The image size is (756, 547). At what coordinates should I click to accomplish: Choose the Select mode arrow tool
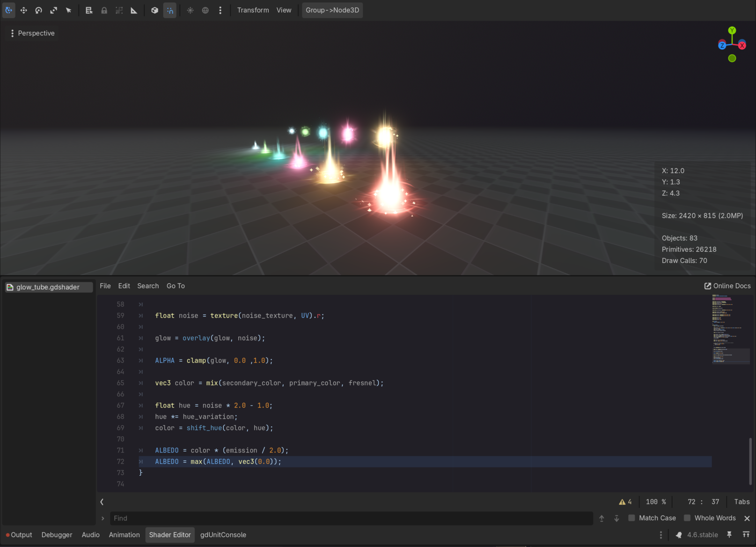(x=68, y=10)
